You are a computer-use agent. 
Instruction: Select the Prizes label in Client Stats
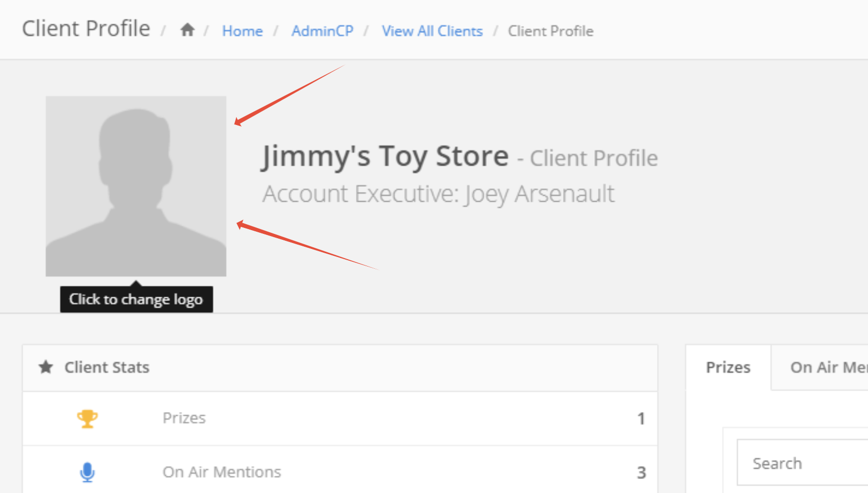tap(184, 418)
